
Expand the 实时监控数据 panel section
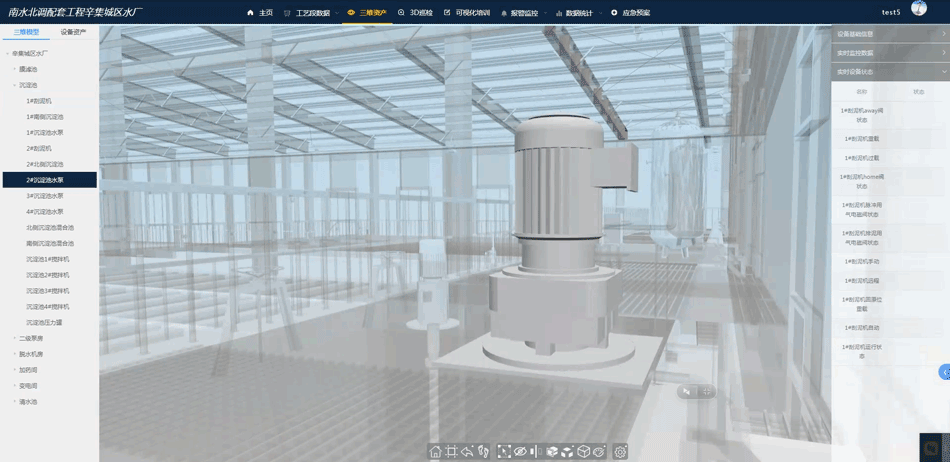(x=890, y=53)
